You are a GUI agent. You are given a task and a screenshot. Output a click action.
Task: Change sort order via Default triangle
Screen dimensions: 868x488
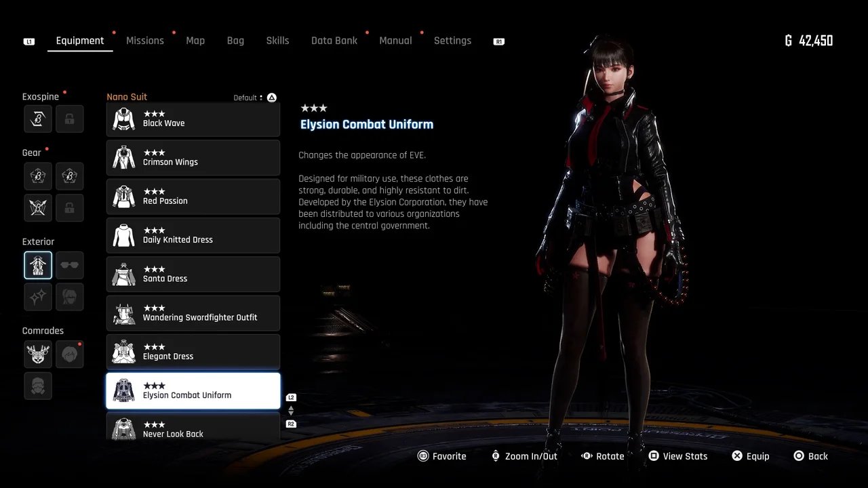click(x=271, y=98)
